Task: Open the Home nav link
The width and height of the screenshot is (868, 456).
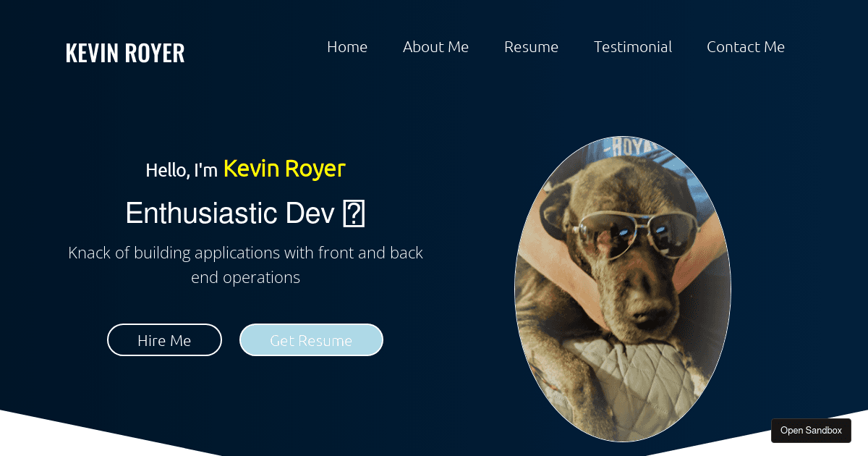Action: pos(347,47)
